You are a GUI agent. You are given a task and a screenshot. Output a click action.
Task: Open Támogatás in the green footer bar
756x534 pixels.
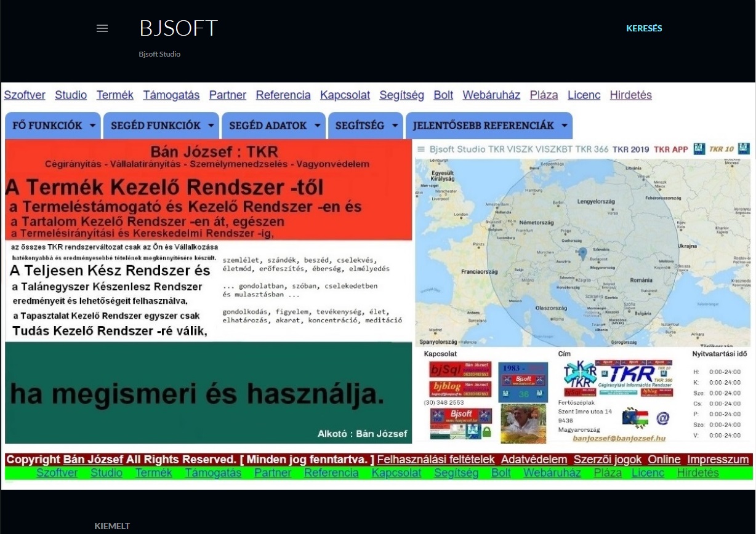(213, 473)
